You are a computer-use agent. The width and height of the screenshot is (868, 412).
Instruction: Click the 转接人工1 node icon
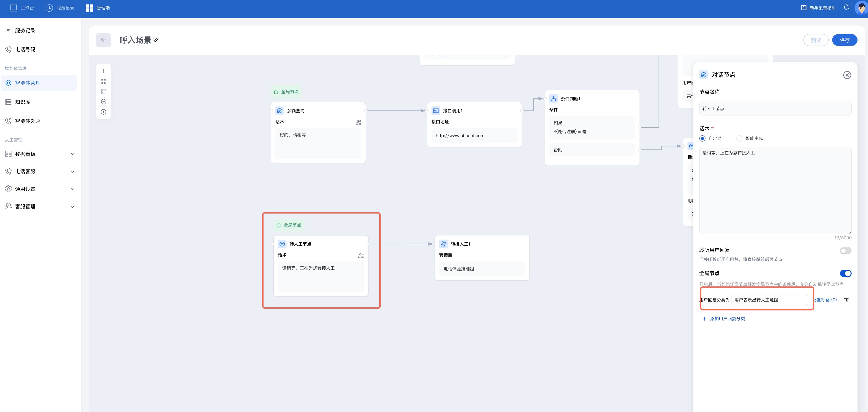coord(443,244)
